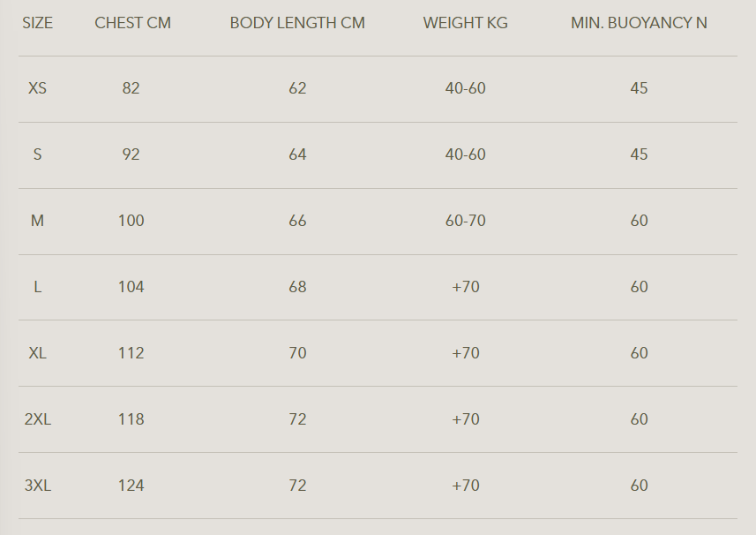Click the M size row label
Image resolution: width=756 pixels, height=535 pixels.
click(37, 221)
